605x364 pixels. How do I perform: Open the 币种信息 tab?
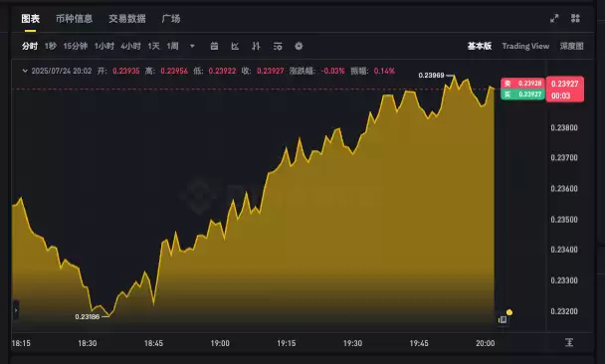pyautogui.click(x=74, y=19)
